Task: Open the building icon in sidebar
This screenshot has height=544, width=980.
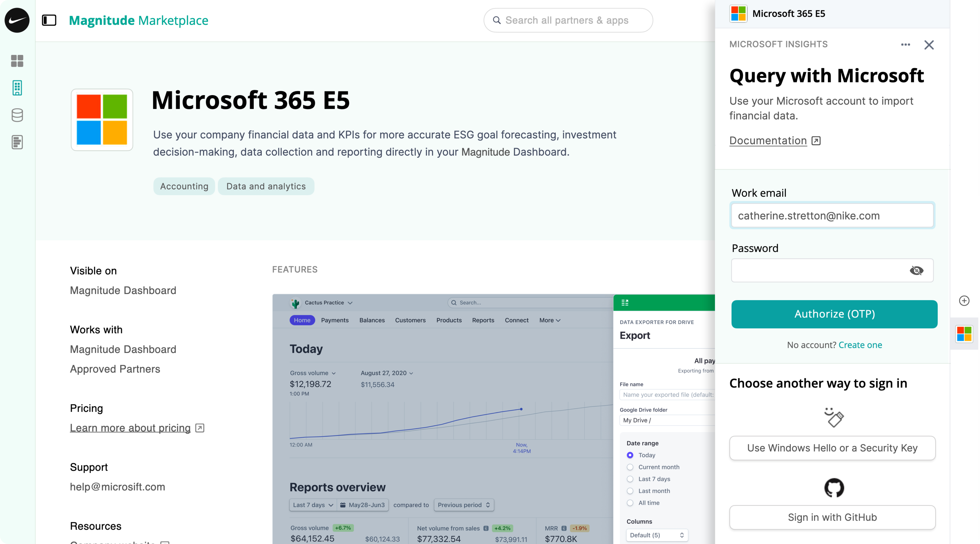Action: [17, 88]
